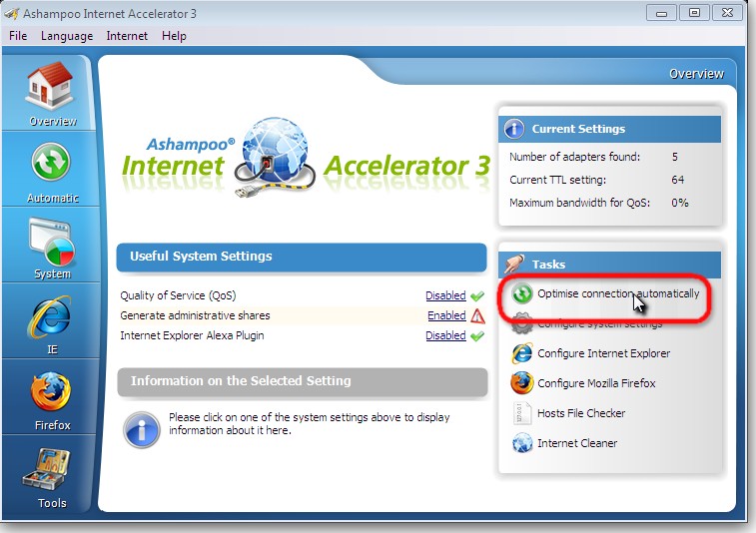Open the System sidebar icon
The width and height of the screenshot is (756, 533).
coord(52,241)
